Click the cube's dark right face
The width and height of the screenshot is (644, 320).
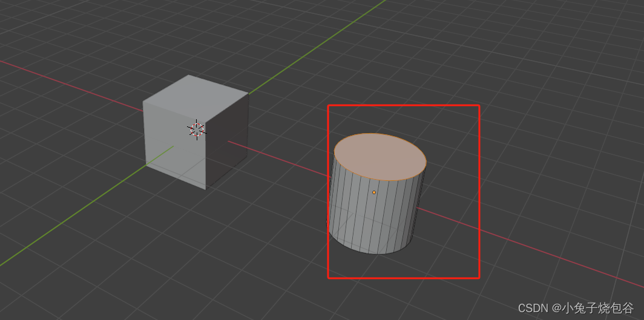(x=227, y=142)
